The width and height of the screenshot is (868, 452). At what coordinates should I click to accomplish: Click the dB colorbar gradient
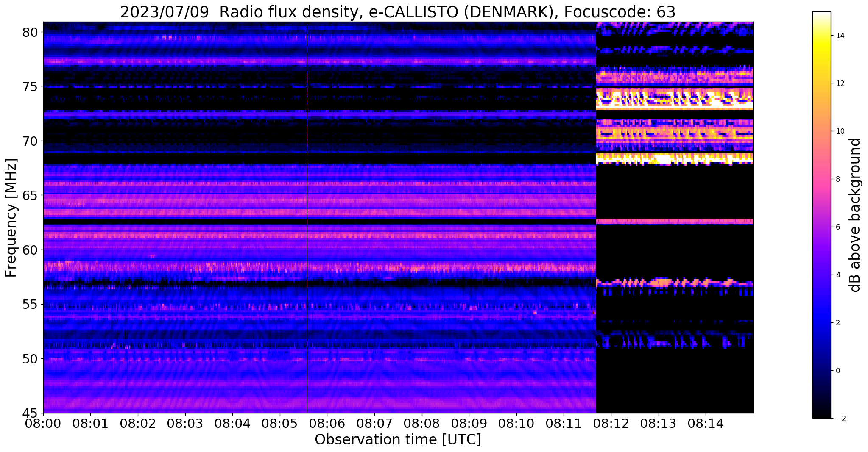[x=821, y=215]
